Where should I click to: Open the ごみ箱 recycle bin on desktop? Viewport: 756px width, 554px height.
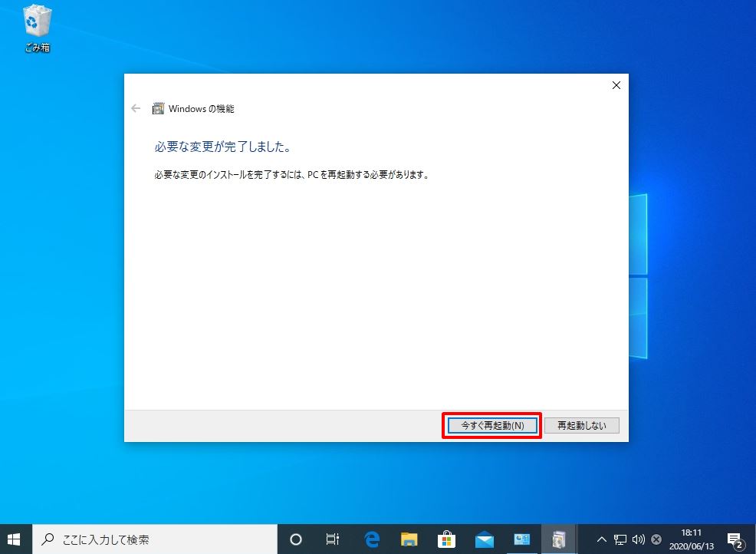(x=37, y=28)
